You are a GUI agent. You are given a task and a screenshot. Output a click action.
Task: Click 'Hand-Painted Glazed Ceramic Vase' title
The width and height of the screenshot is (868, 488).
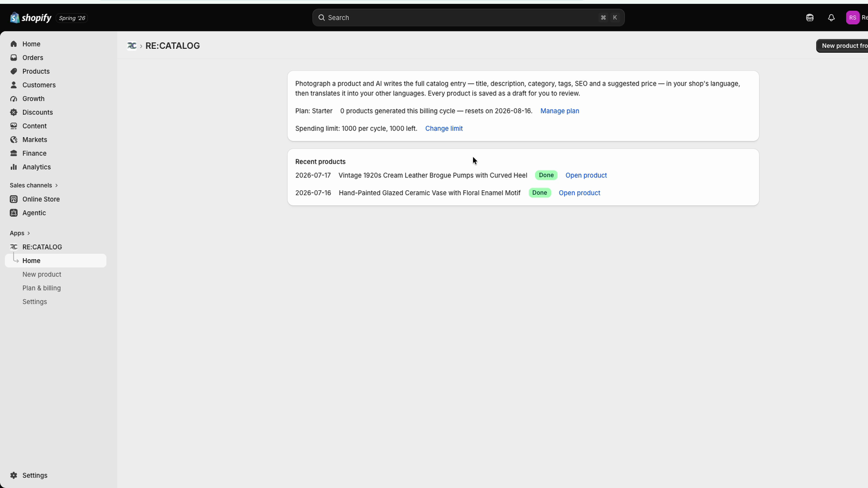[x=430, y=193]
